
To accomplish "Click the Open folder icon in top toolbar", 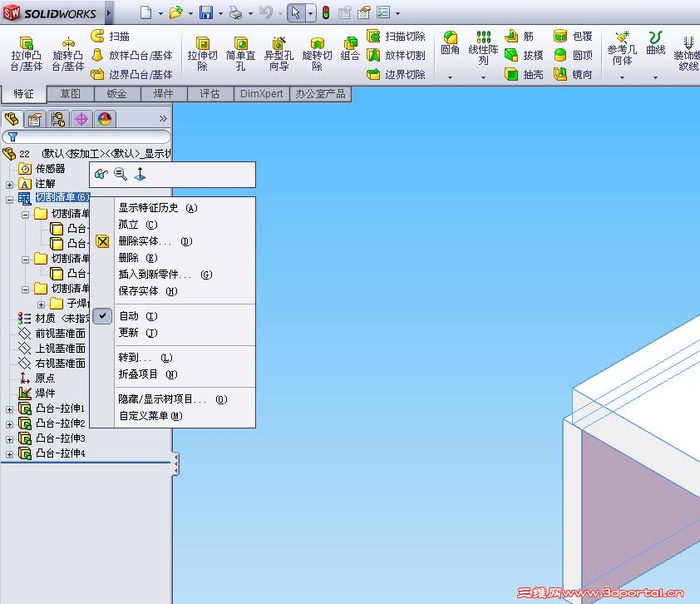I will pos(176,12).
